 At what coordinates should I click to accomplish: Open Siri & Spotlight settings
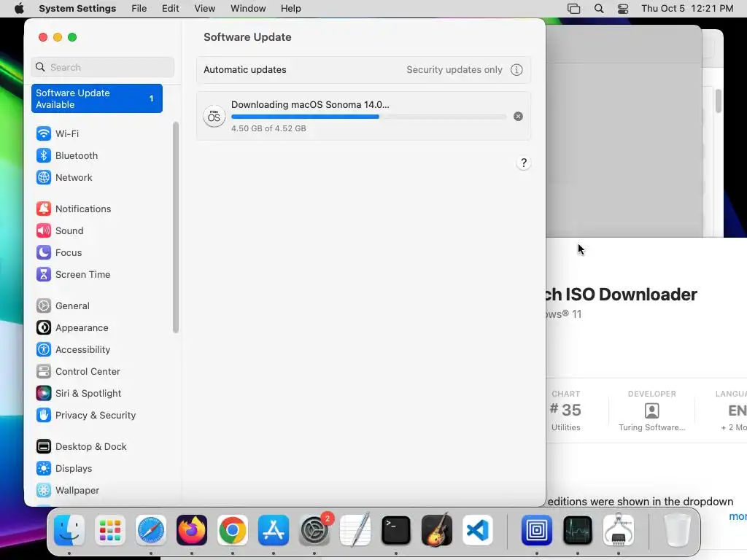pos(79,394)
